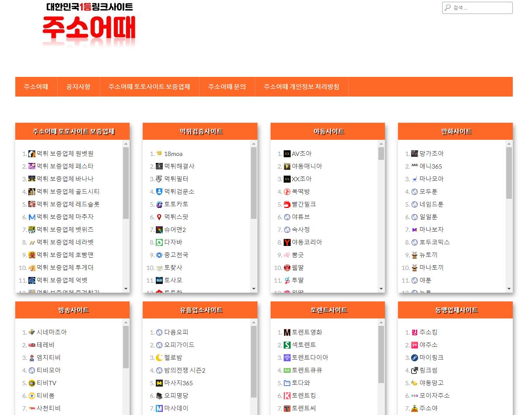Click the moon icon beside 헬로밤
This screenshot has height=415, width=532.
[159, 358]
